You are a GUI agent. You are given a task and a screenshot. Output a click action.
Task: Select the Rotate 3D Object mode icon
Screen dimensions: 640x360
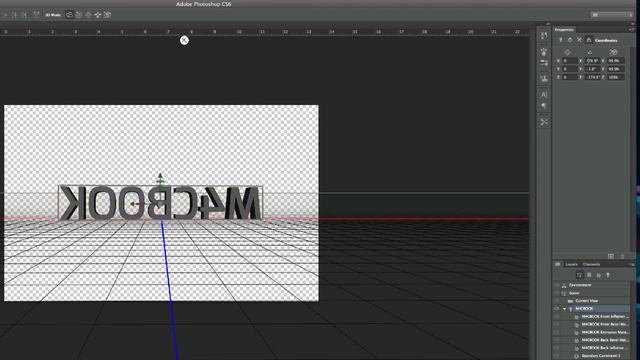pos(69,15)
